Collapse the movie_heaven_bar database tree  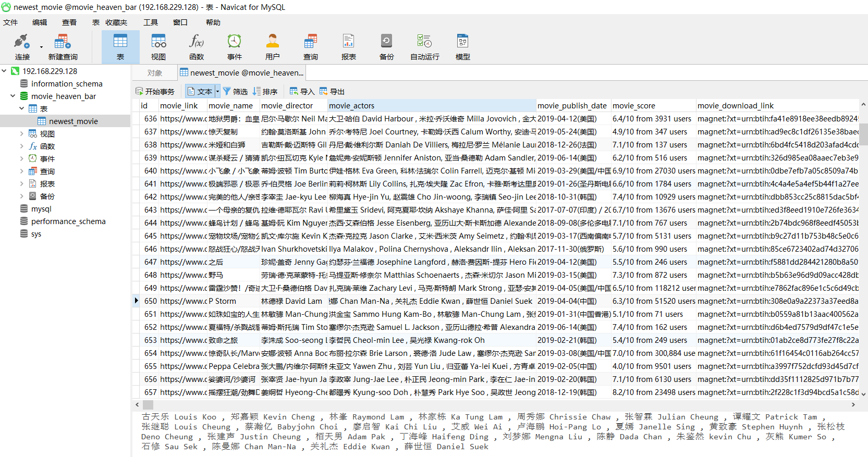tap(13, 96)
